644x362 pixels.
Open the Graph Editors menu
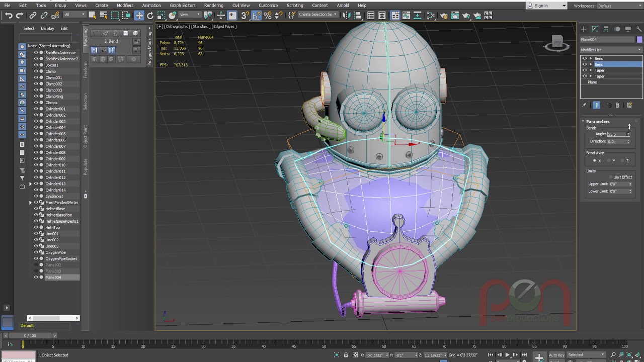tap(183, 6)
